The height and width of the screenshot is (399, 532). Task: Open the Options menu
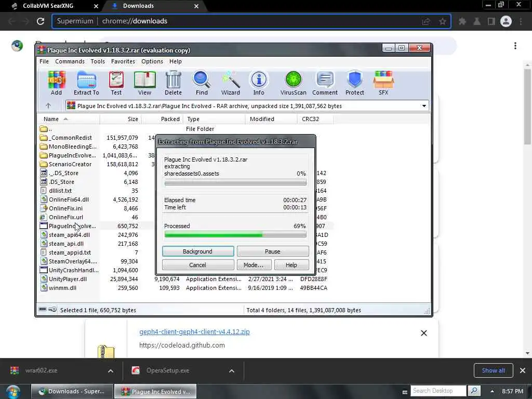152,61
